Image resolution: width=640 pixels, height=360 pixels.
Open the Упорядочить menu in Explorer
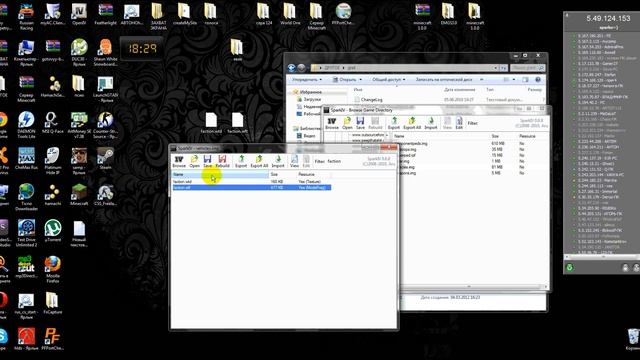click(307, 80)
